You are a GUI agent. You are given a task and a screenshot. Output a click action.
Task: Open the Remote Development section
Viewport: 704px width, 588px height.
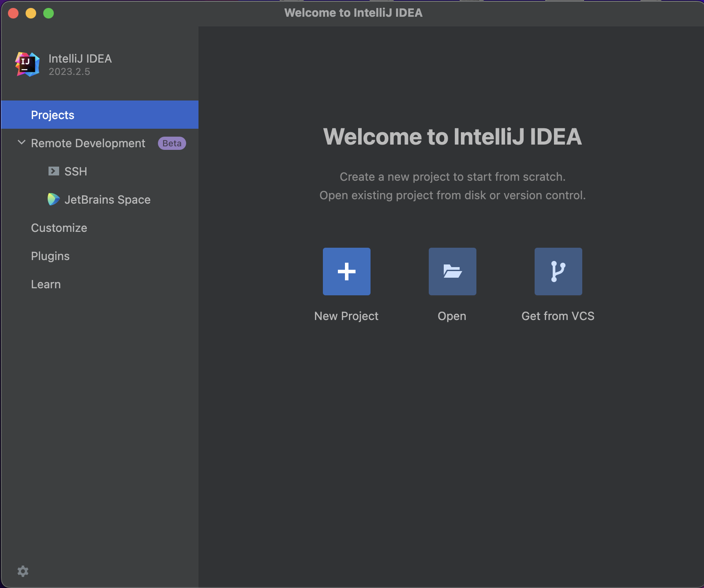tap(100, 143)
